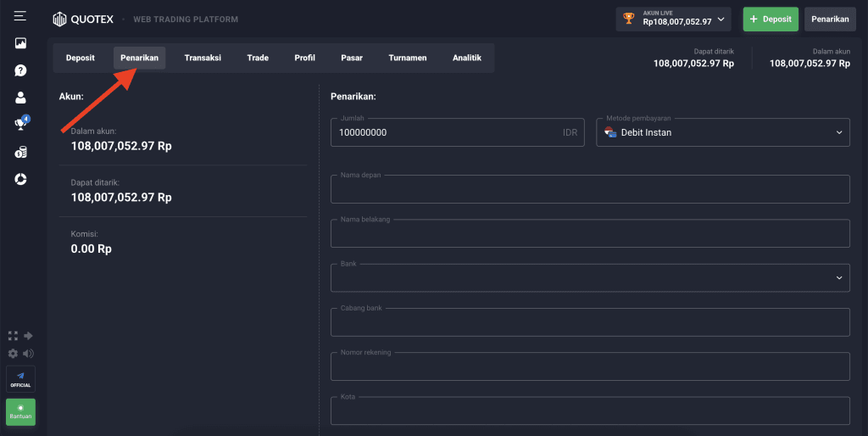The image size is (868, 436).
Task: Click the Nama belakang input field
Action: tap(590, 233)
